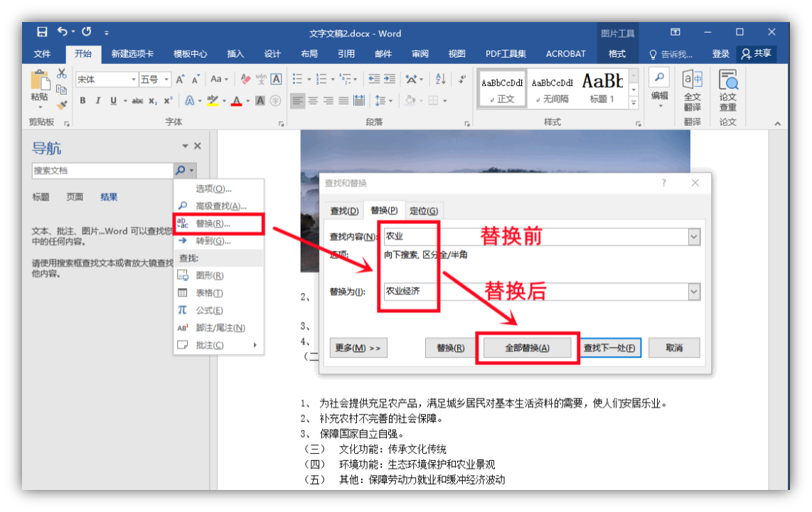812x512 pixels.
Task: Toggle strikethrough formatting
Action: [137, 101]
